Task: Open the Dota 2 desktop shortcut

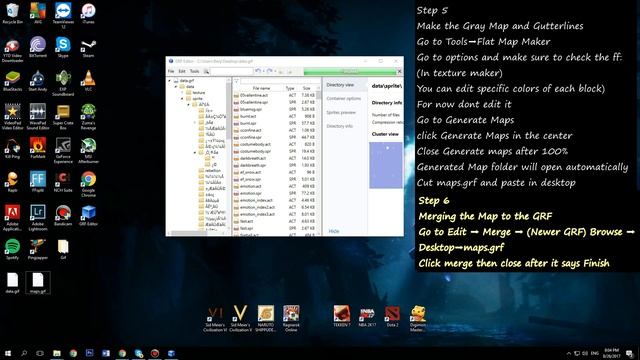Action: [392, 316]
